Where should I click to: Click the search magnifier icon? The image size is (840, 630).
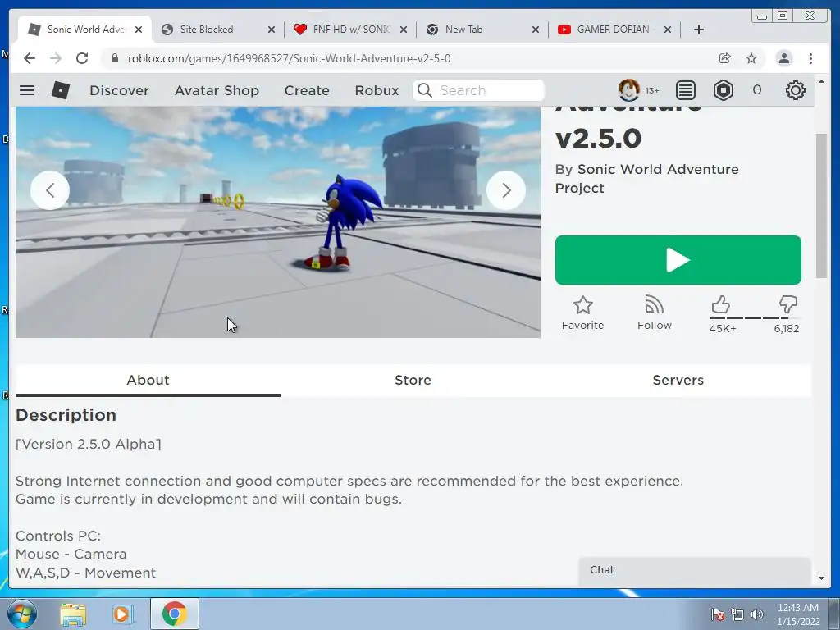click(x=424, y=90)
